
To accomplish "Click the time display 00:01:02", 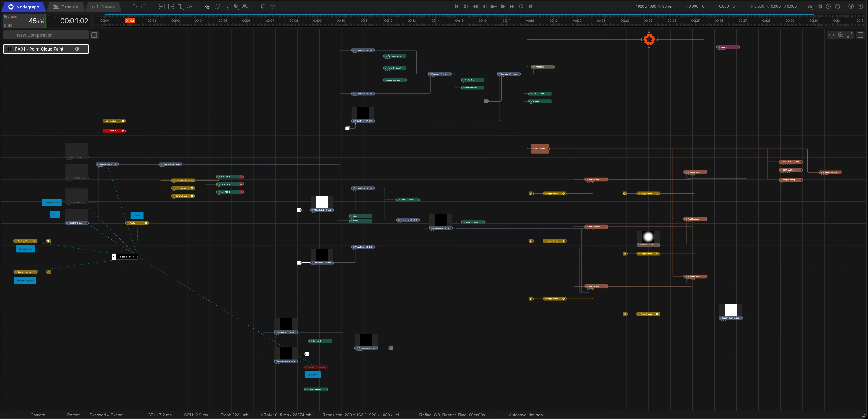I will coord(74,21).
